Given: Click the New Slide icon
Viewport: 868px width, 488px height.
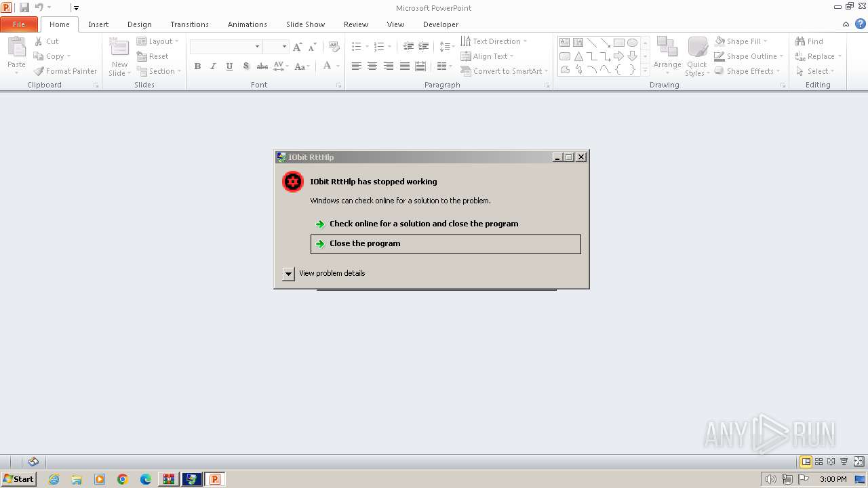Looking at the screenshot, I should coord(119,47).
